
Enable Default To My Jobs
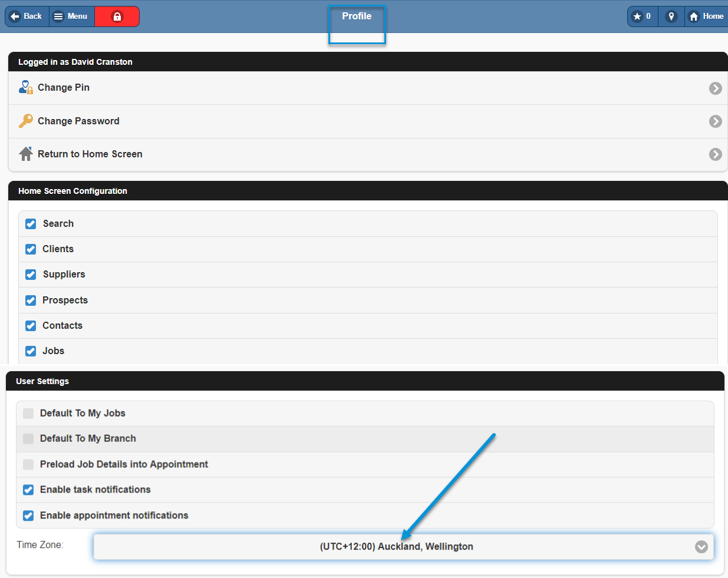(28, 413)
